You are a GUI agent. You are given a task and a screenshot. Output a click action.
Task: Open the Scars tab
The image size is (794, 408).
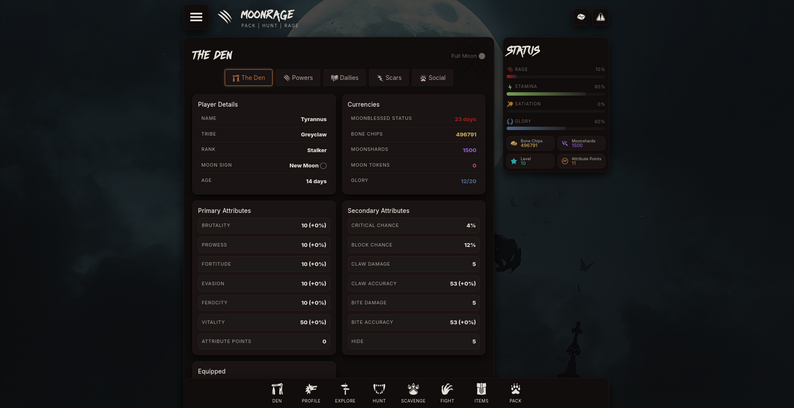389,78
